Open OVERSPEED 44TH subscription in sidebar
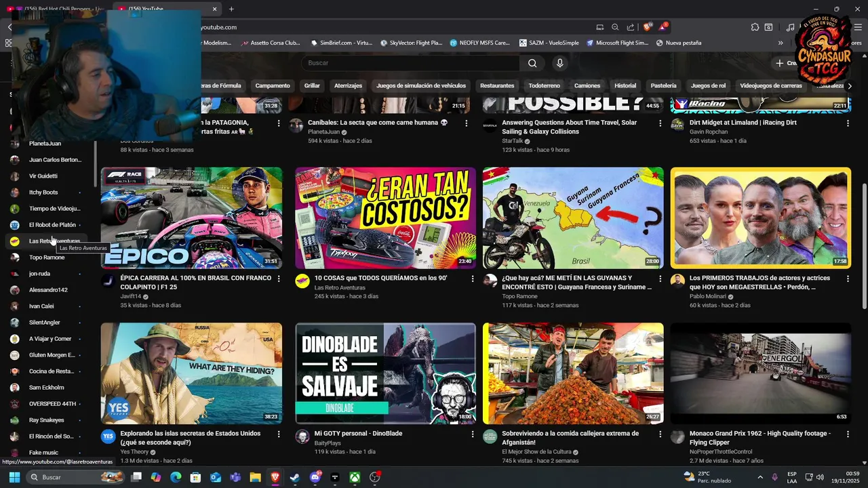The width and height of the screenshot is (868, 488). pyautogui.click(x=46, y=404)
